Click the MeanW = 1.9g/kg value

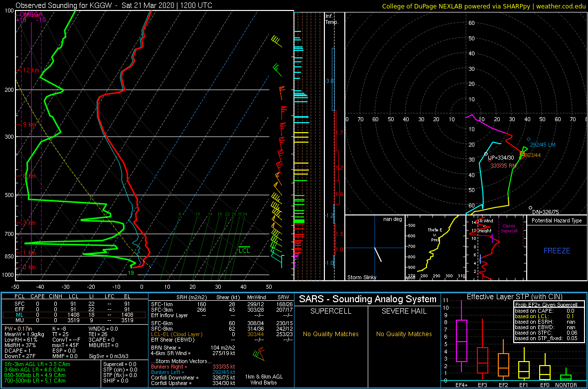(25, 335)
